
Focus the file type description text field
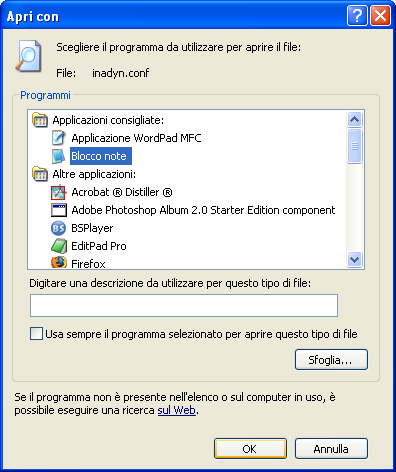(184, 305)
